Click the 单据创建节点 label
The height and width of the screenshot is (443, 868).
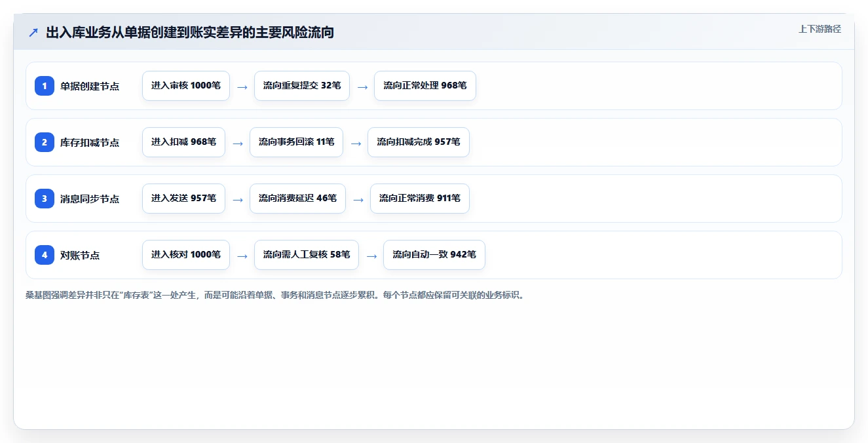pos(90,86)
